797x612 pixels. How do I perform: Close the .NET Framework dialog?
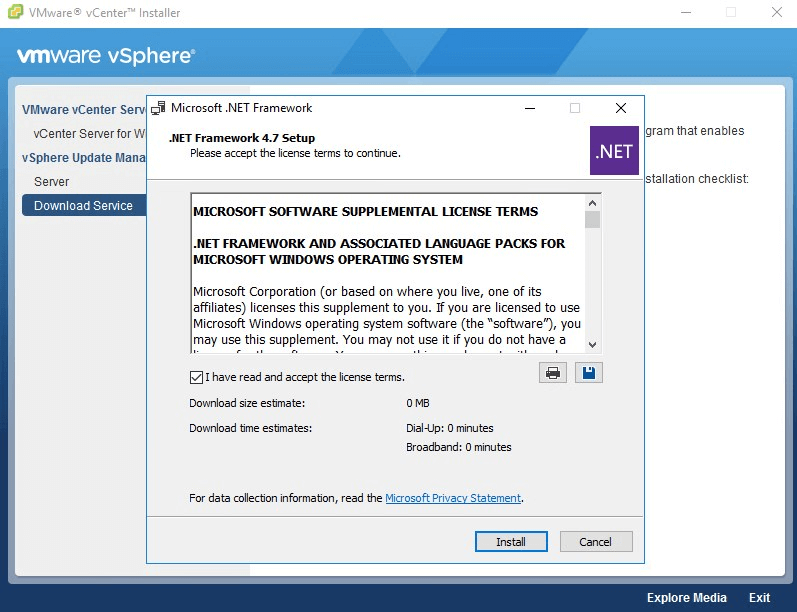click(x=621, y=108)
